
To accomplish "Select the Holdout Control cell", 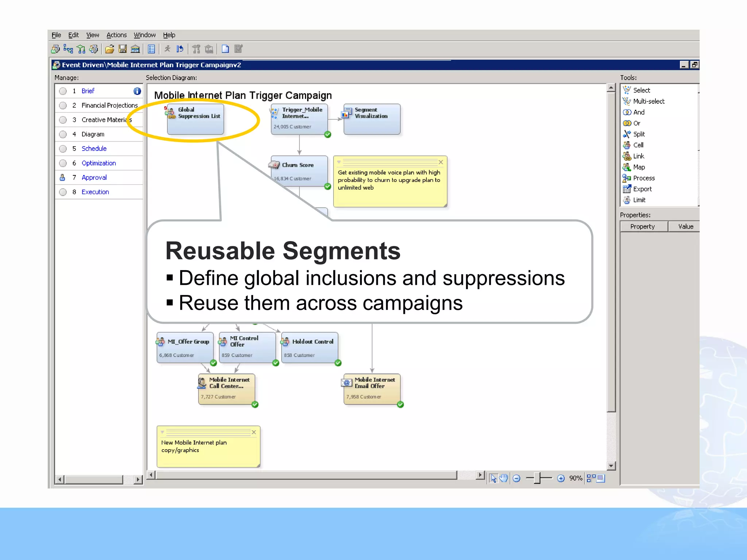I will click(x=310, y=347).
